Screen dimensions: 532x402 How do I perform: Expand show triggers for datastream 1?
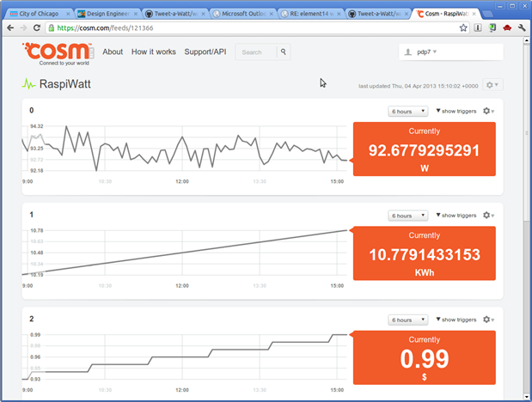click(456, 215)
